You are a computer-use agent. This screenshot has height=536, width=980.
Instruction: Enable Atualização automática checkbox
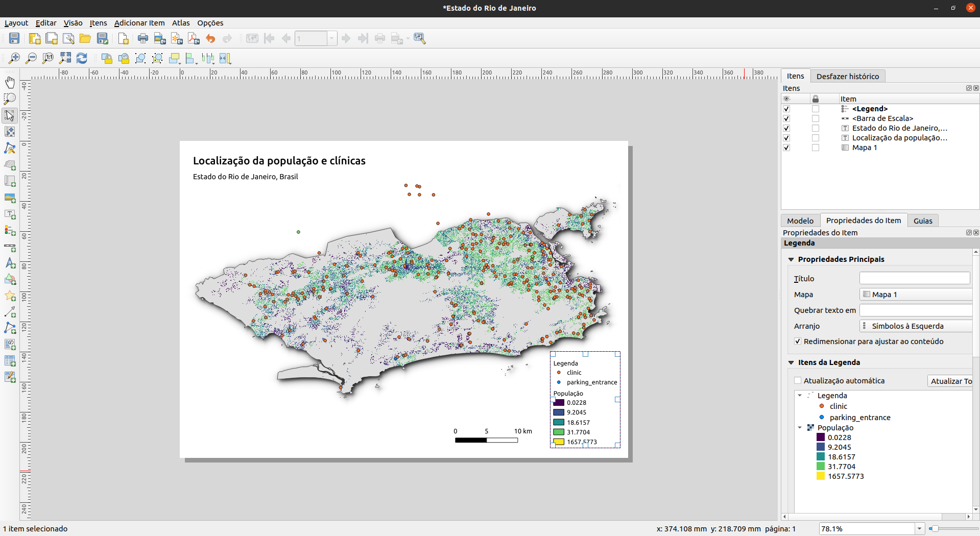(798, 381)
